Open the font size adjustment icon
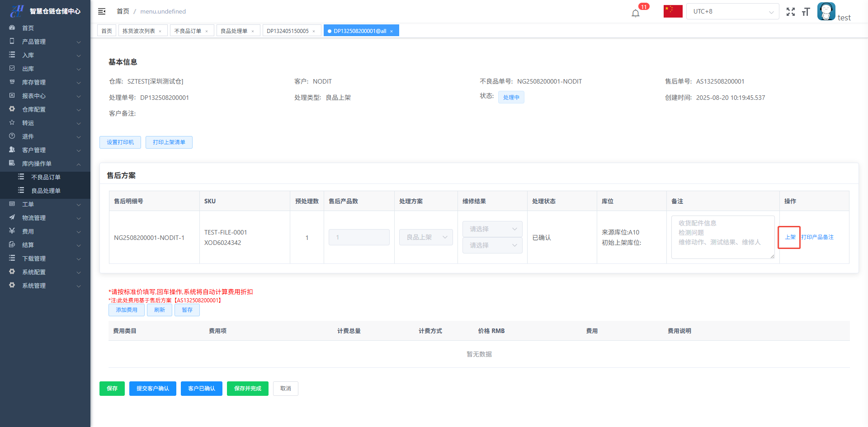Viewport: 868px width, 427px height. click(x=806, y=12)
